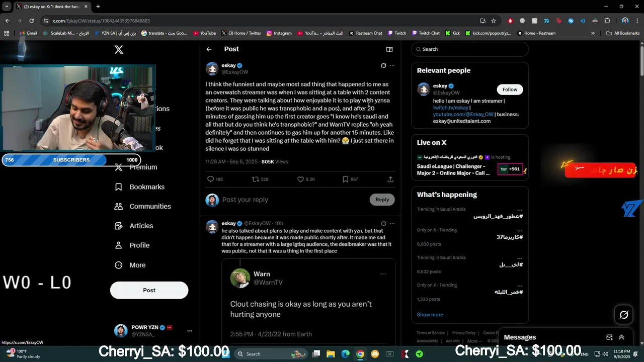Click the floating Grok button
This screenshot has height=362, width=644.
pyautogui.click(x=624, y=315)
